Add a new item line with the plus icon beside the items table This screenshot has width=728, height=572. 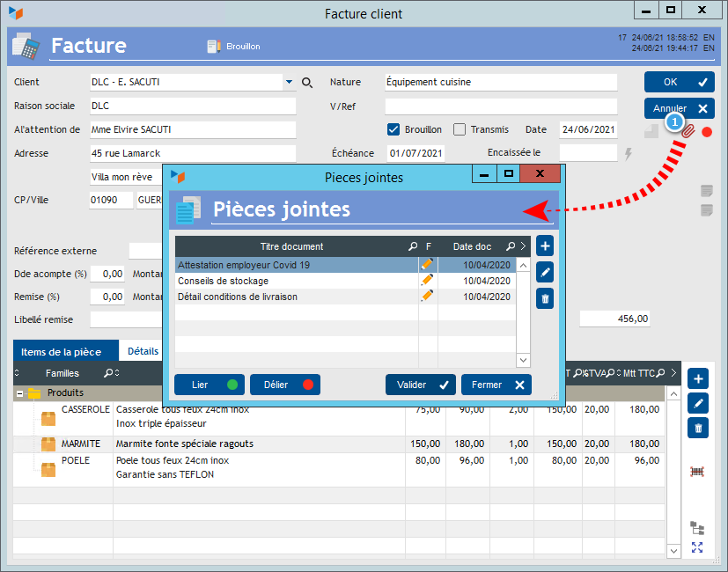[698, 378]
